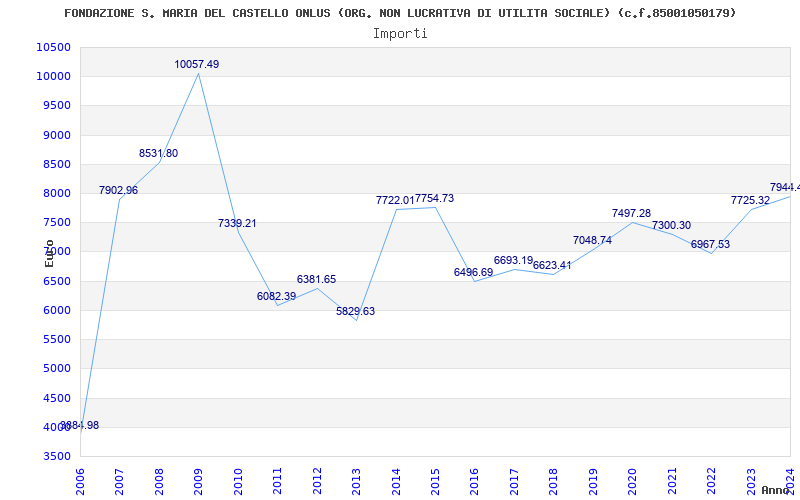Click the 8000 y-axis tick label
Image resolution: width=800 pixels, height=500 pixels.
[56, 193]
